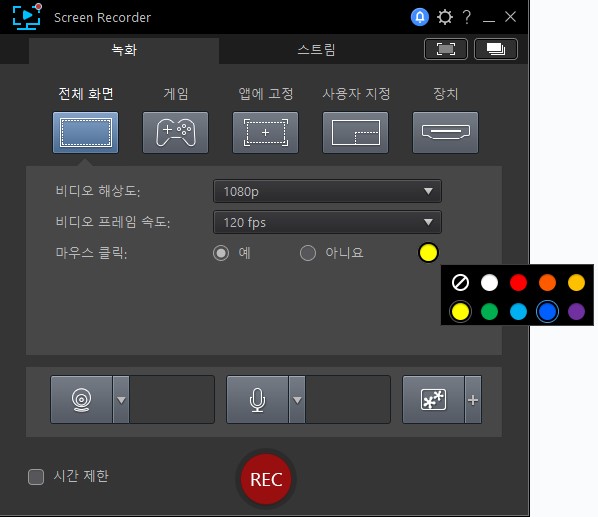Pick the red color swatch in the palette
The image size is (598, 517).
pyautogui.click(x=518, y=283)
